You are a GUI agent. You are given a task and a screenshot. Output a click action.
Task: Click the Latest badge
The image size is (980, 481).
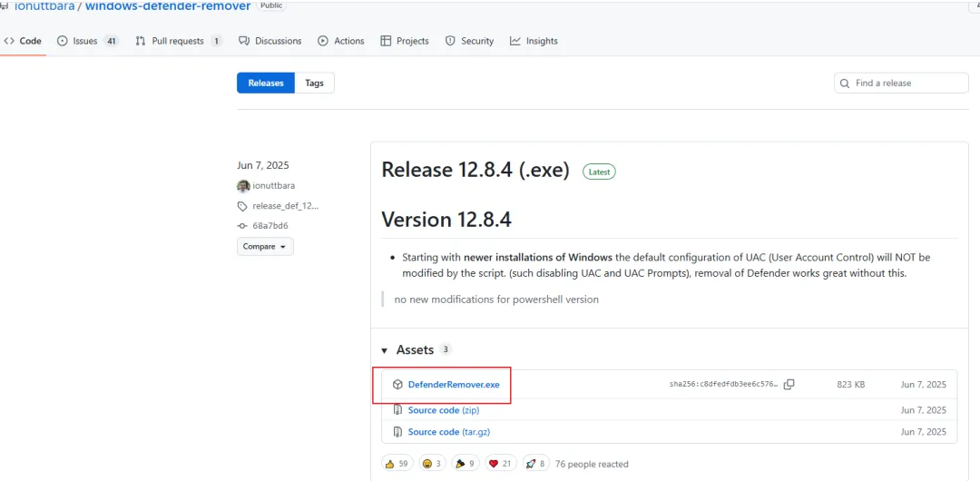(x=599, y=172)
